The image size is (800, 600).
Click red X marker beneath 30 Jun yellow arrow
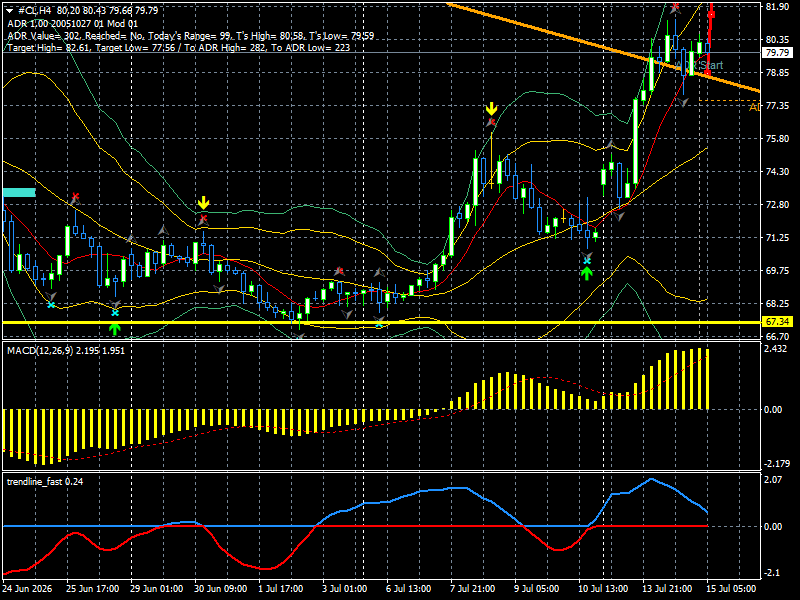coord(204,218)
